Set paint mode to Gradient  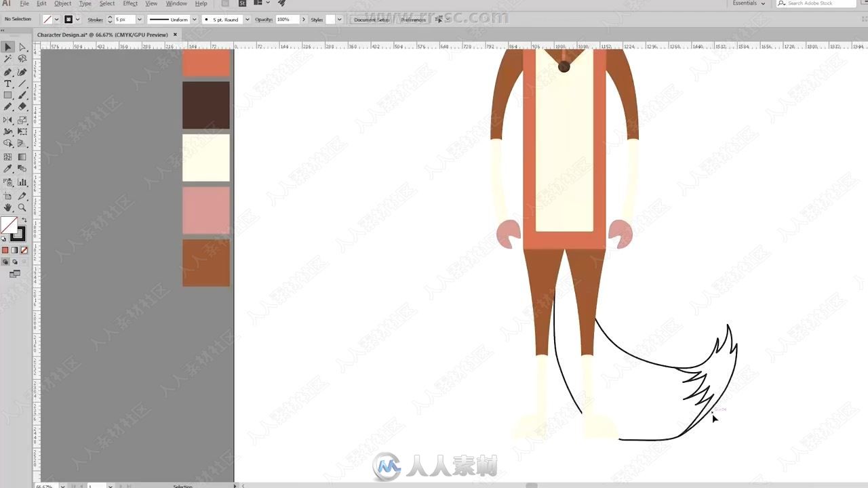coord(14,250)
